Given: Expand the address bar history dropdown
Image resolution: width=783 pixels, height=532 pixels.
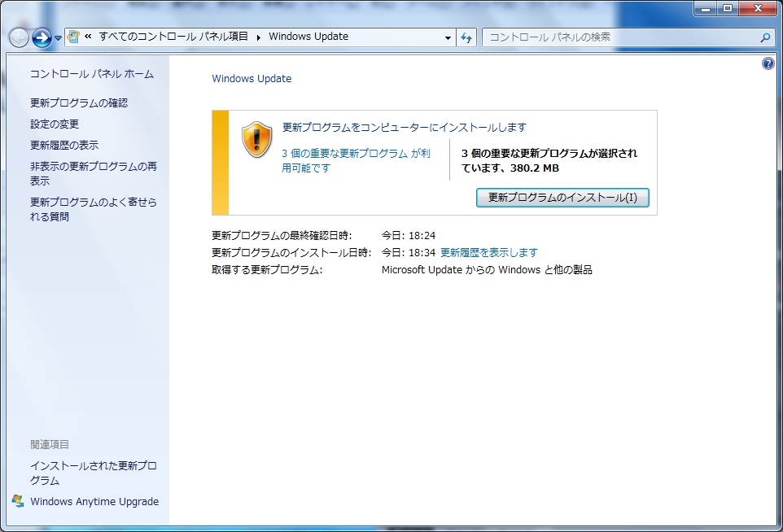Looking at the screenshot, I should point(448,37).
